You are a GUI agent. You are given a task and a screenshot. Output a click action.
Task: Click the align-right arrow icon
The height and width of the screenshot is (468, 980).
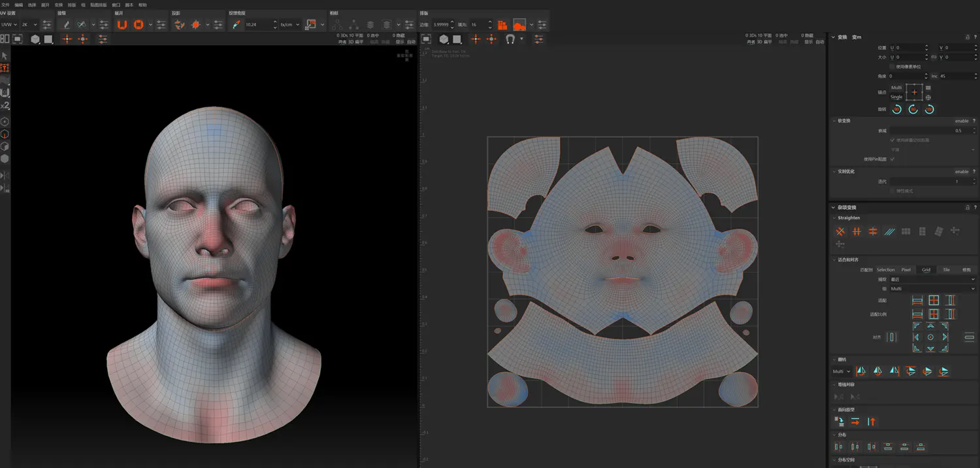point(945,337)
